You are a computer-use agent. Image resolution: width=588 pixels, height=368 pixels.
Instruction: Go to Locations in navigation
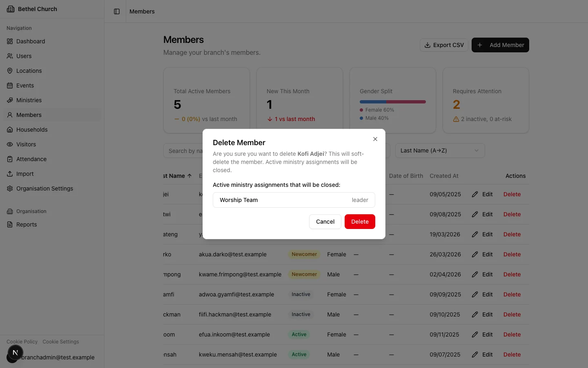[52, 71]
